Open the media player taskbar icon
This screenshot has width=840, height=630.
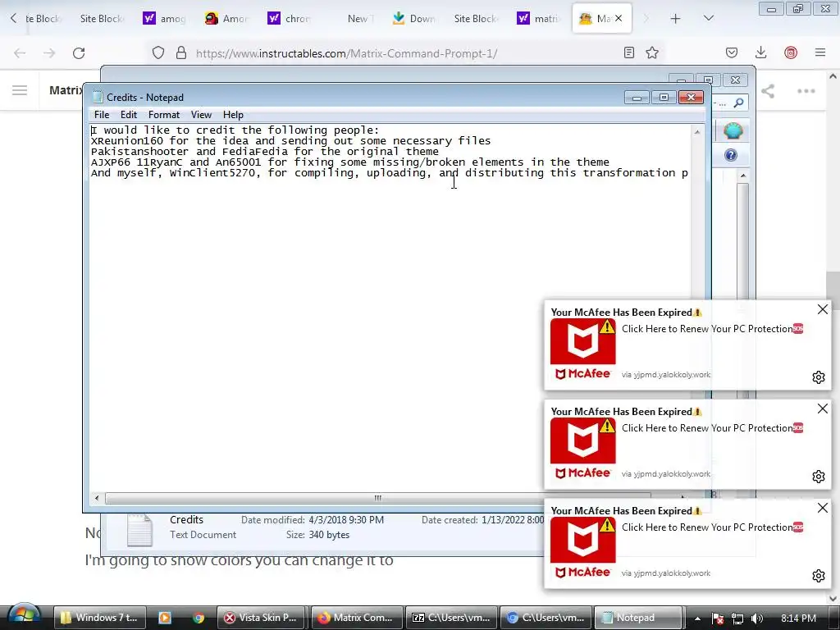[165, 618]
